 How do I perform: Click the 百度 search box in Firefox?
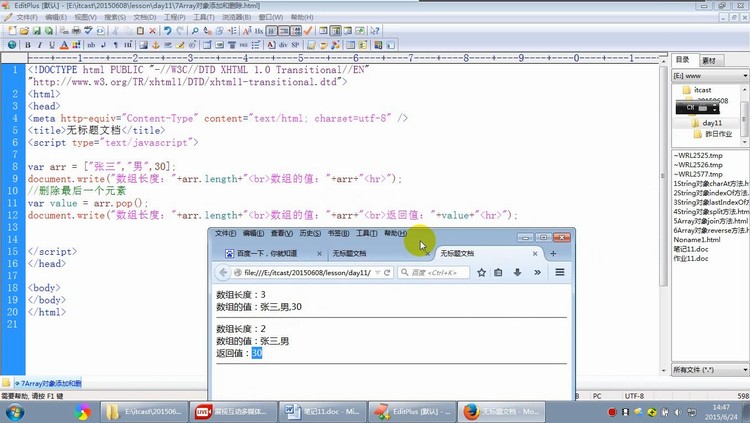[434, 272]
